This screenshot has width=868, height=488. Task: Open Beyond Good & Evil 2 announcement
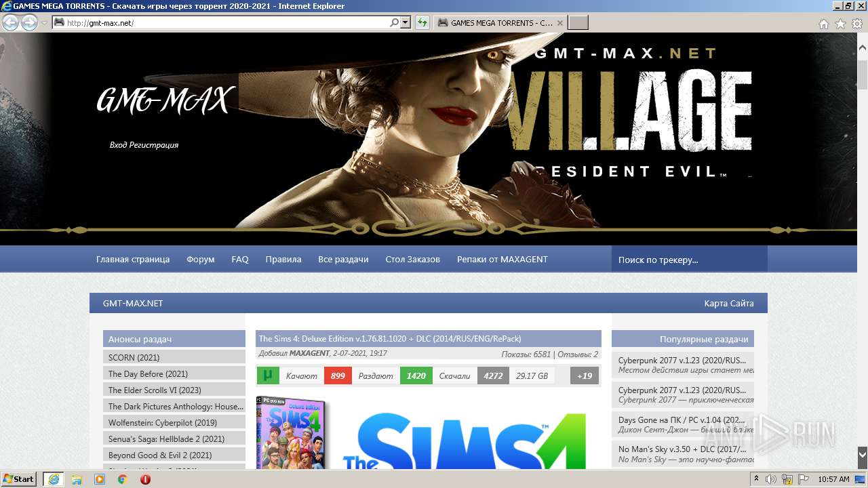[x=174, y=455]
